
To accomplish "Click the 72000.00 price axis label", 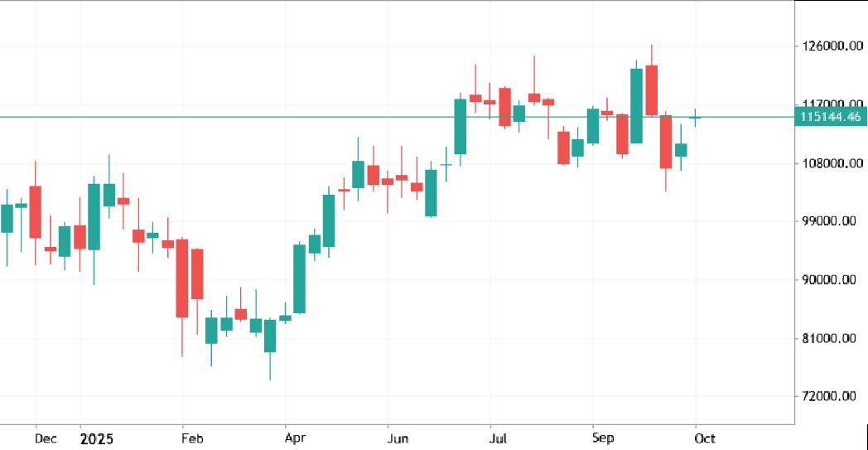I will click(831, 396).
